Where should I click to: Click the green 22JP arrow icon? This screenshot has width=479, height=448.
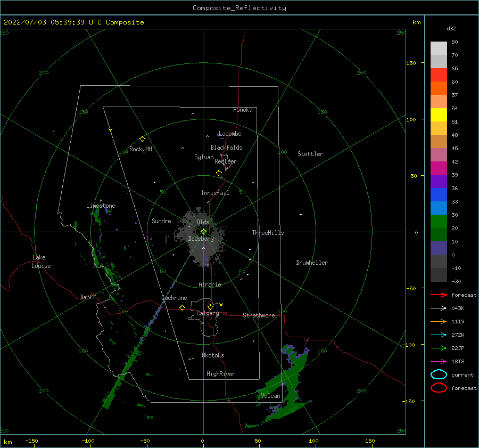[x=439, y=348]
